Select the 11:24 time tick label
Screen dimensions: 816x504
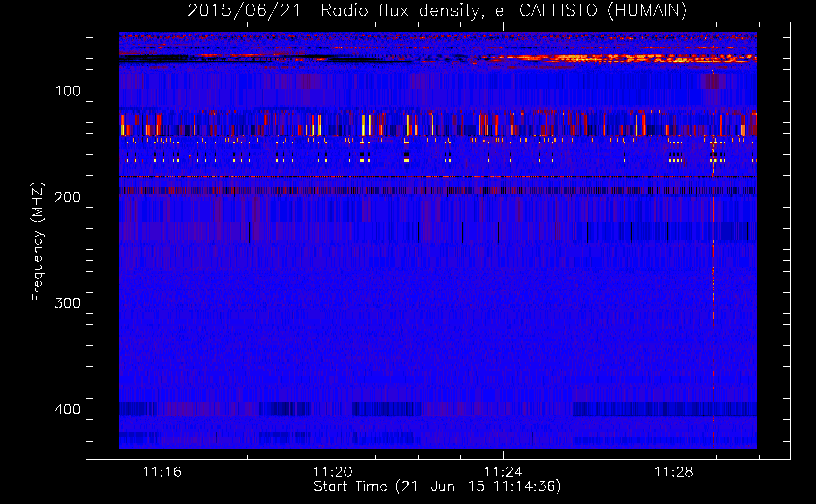pyautogui.click(x=503, y=472)
